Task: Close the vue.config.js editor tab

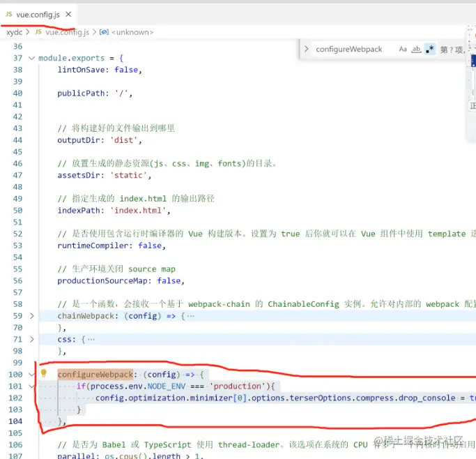Action: pos(68,14)
